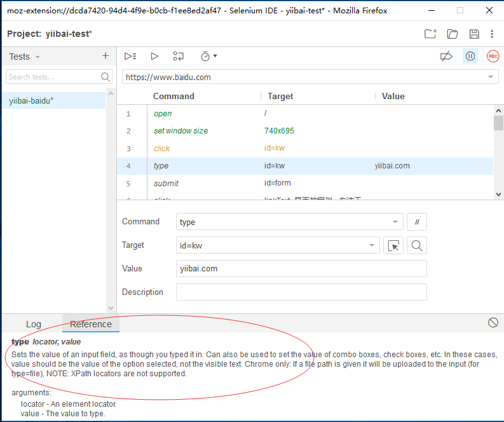Viewport: 504px width, 422px height.
Task: Toggle pause on exceptions
Action: coord(470,57)
